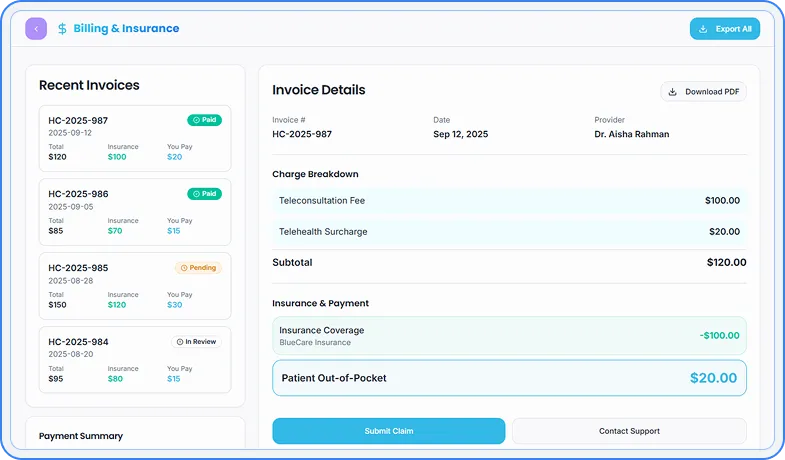Click the $95 total amount
Image resolution: width=785 pixels, height=460 pixels.
56,379
